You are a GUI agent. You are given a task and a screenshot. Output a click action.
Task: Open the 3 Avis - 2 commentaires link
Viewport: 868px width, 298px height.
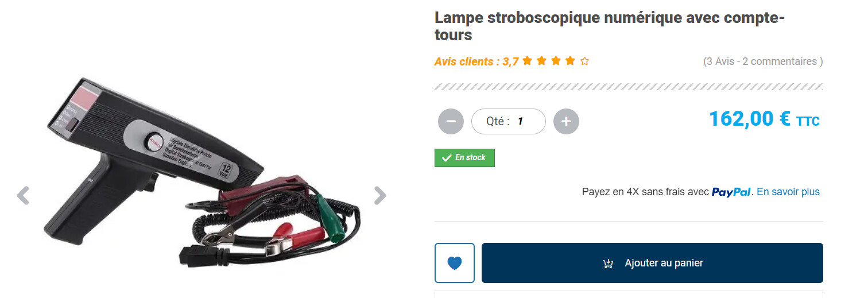[763, 61]
